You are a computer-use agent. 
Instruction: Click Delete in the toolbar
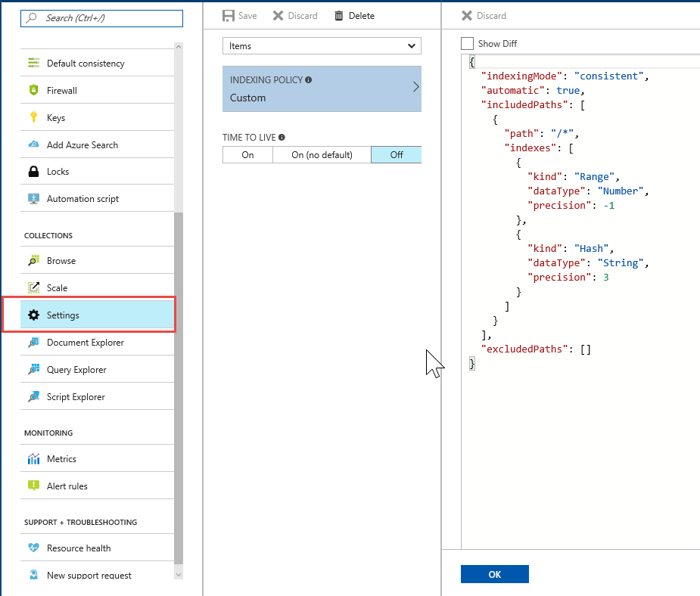click(x=354, y=16)
